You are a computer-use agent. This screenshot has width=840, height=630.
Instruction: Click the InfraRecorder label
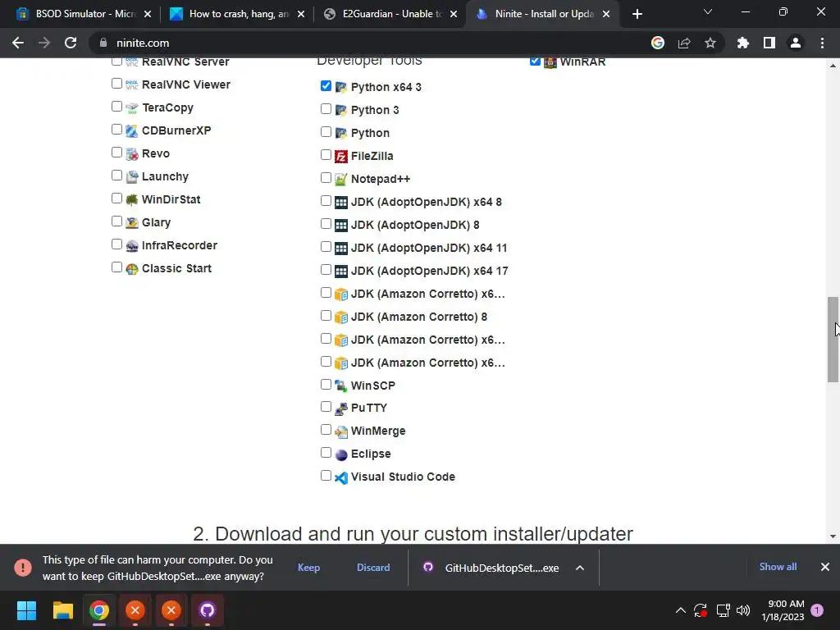coord(180,246)
